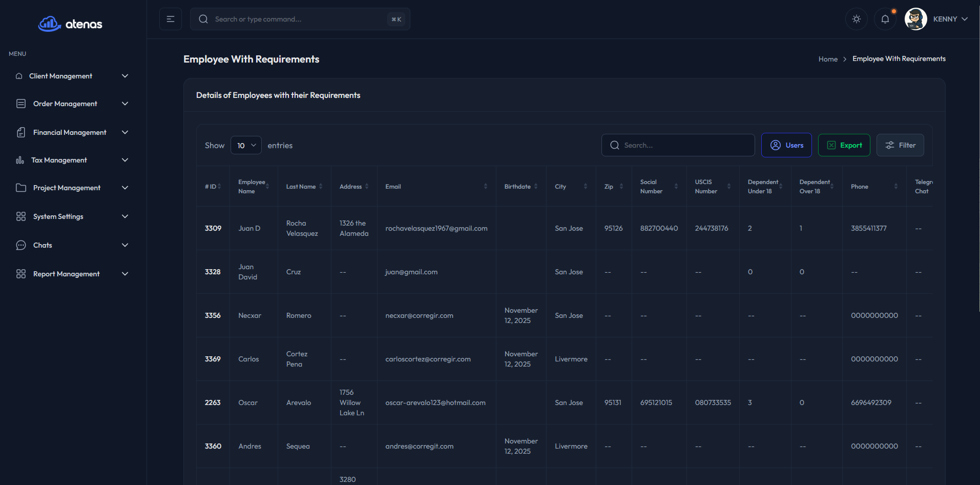
Task: Click the Chats speech bubble icon
Action: point(21,245)
